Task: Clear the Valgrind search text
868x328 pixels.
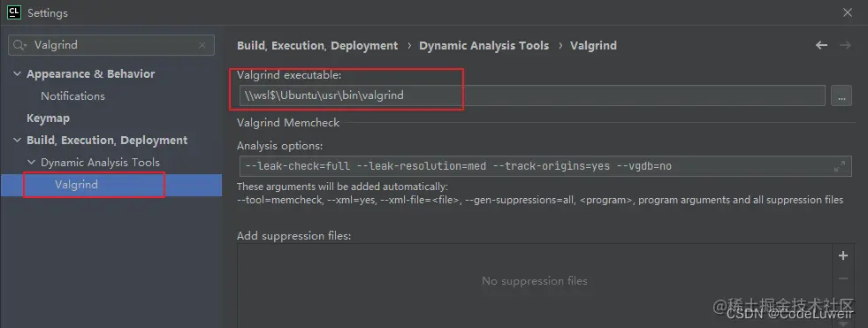Action: click(202, 45)
